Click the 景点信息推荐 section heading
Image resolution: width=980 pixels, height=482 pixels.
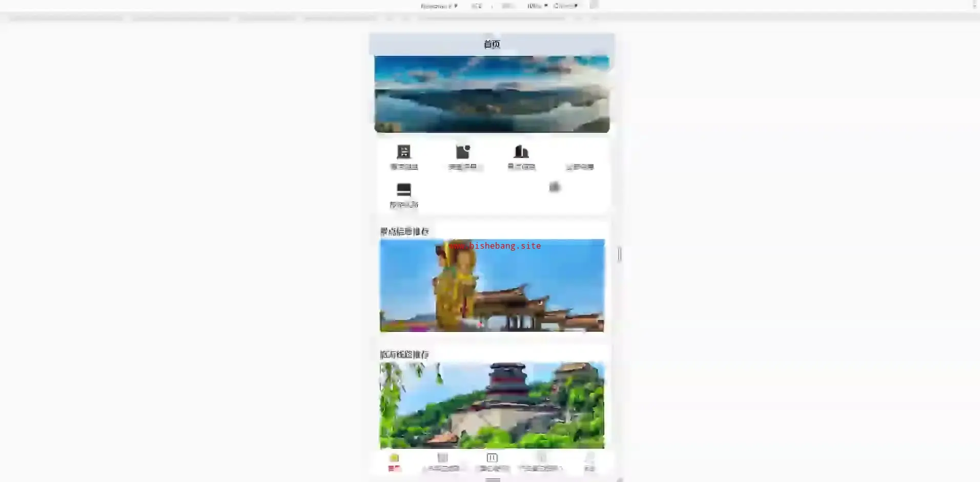[404, 231]
